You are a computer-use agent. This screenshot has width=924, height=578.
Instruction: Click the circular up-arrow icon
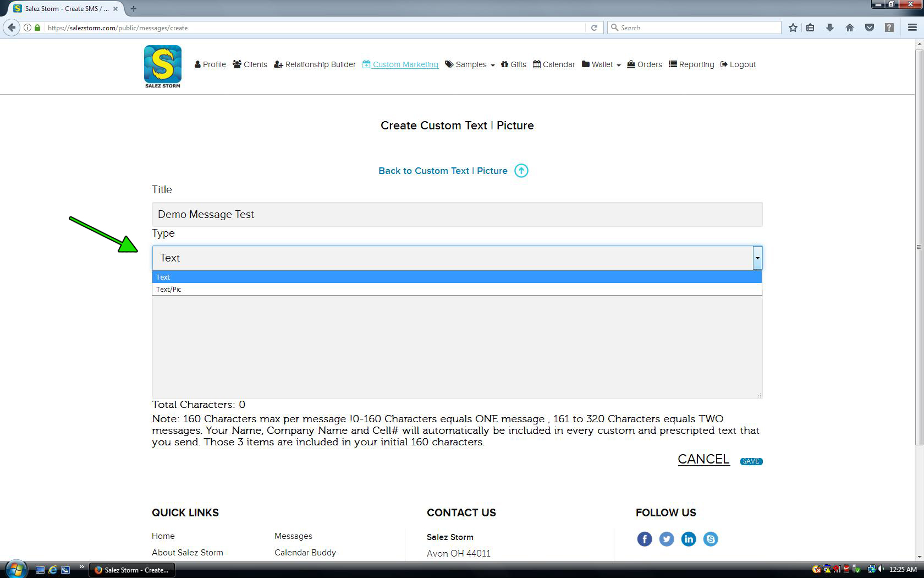pos(521,171)
